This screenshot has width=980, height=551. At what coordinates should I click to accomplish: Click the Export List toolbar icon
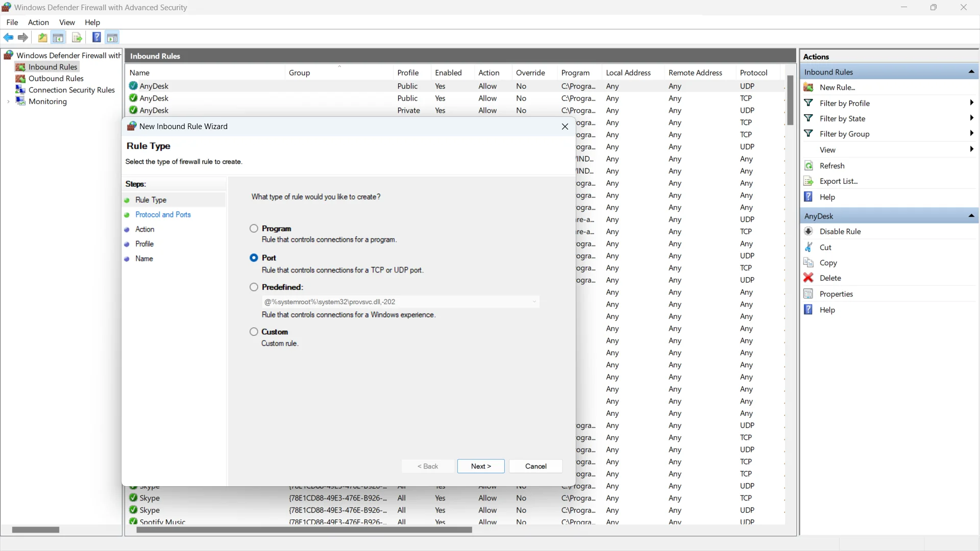pos(77,37)
